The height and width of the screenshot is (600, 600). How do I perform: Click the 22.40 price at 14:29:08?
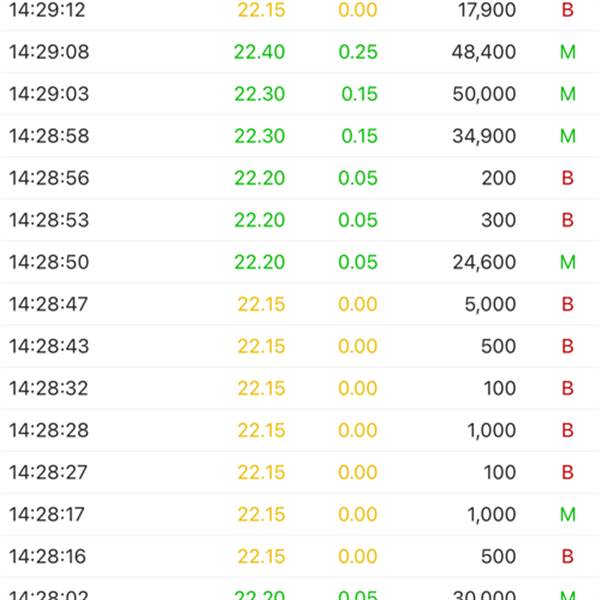point(260,52)
